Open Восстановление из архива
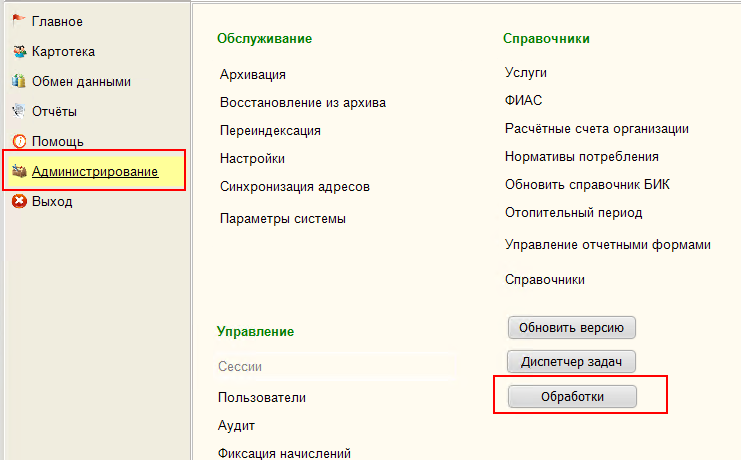Screen dimensions: 741x460 (303, 103)
